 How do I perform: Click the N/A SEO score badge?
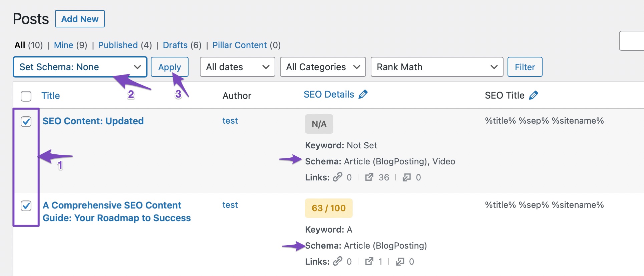pyautogui.click(x=319, y=124)
